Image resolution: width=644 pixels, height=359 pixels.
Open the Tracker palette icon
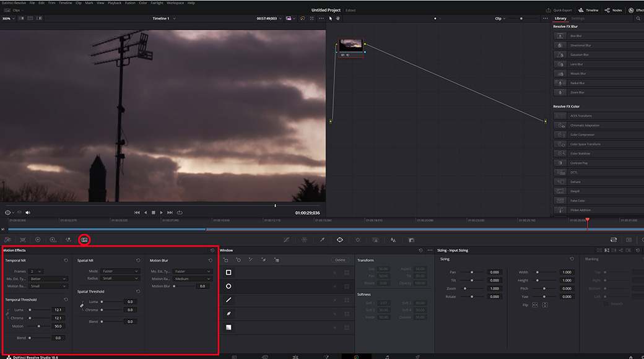click(358, 240)
